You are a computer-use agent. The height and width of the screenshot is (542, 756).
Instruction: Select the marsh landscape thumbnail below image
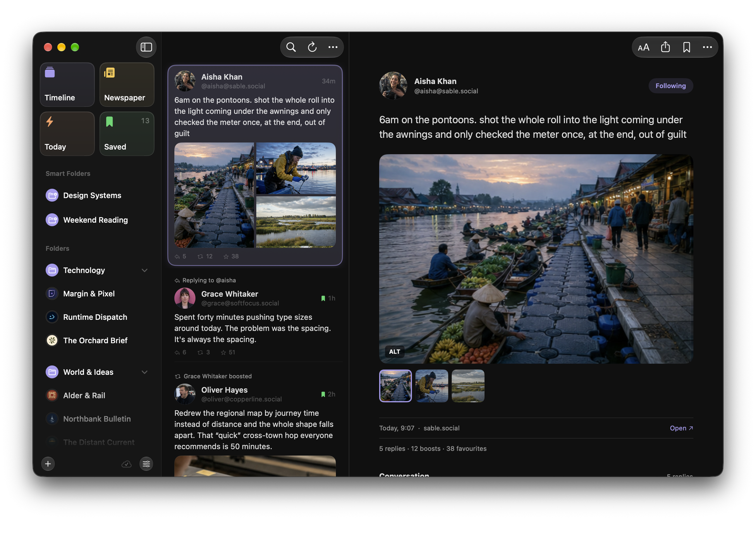[468, 386]
